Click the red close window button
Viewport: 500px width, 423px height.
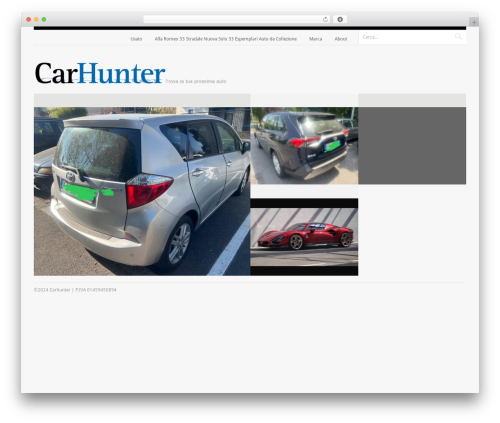tap(29, 20)
